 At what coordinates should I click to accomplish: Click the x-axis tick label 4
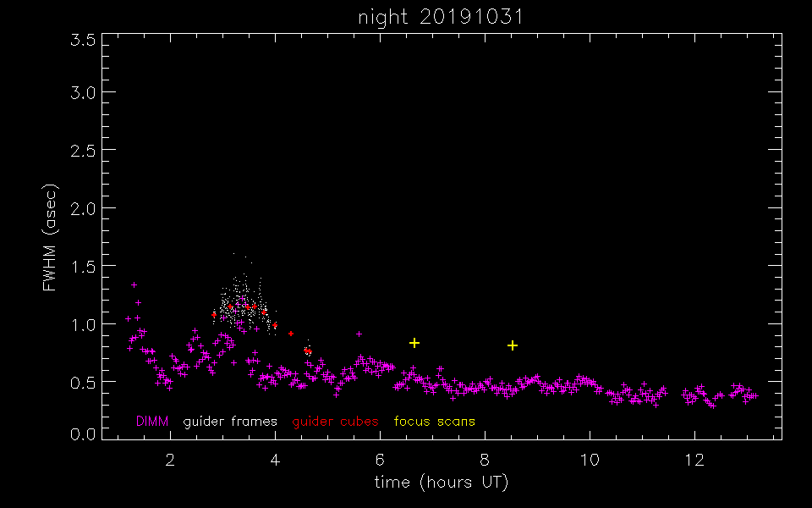coord(275,459)
